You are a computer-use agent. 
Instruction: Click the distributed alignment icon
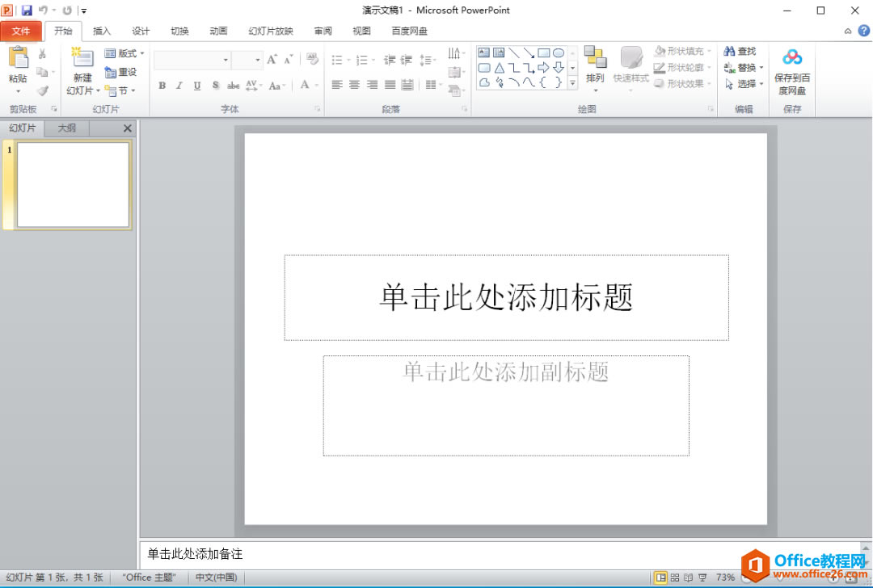[x=407, y=85]
